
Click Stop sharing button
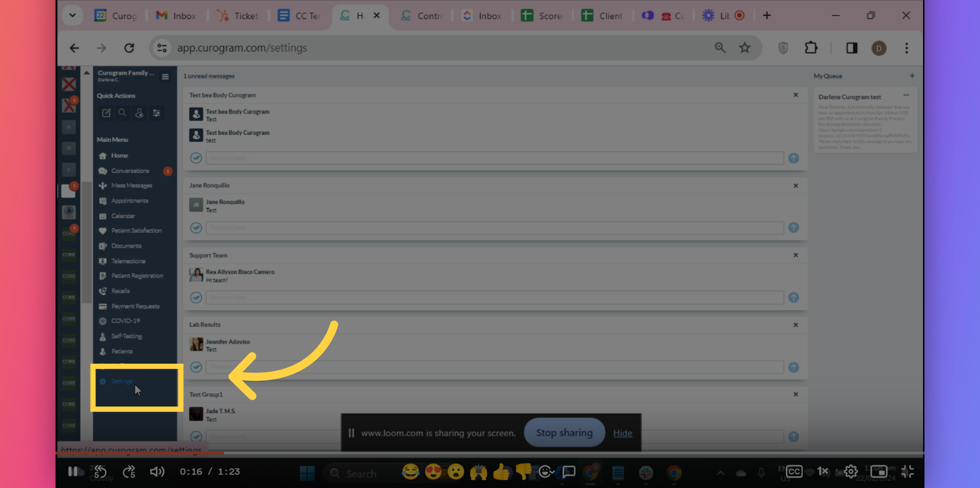tap(564, 433)
